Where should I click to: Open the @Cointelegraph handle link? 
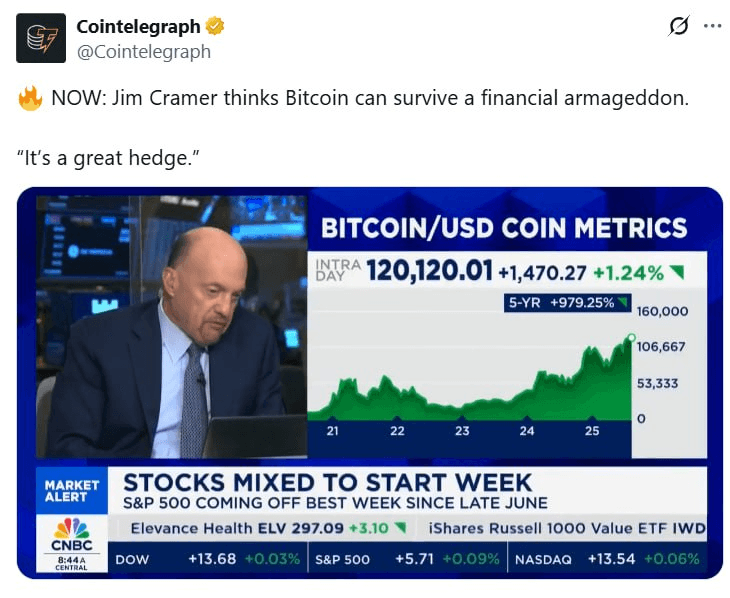click(x=144, y=51)
